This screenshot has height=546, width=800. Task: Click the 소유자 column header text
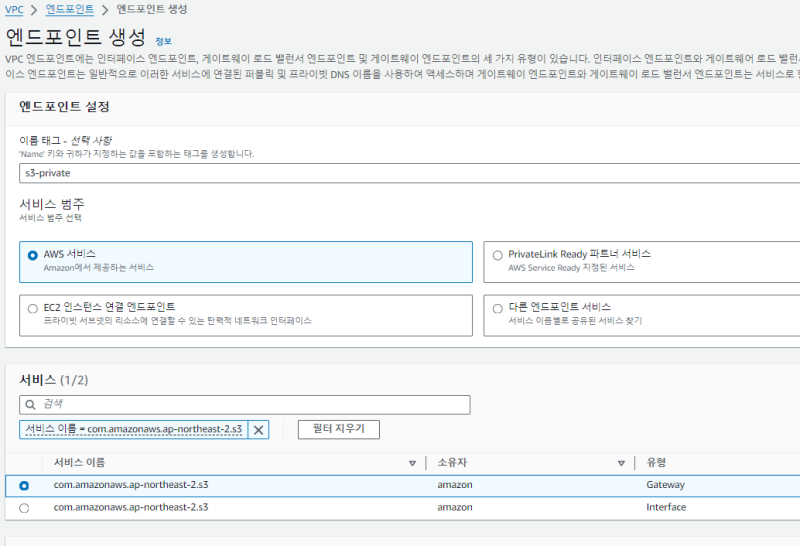tap(453, 463)
